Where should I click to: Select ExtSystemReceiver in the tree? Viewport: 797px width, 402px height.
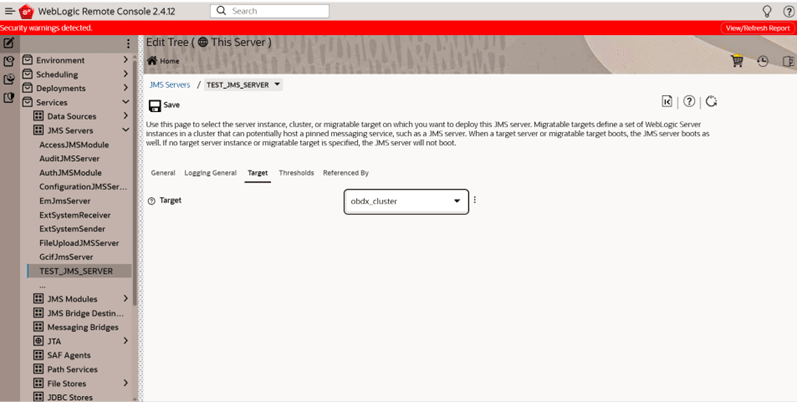tap(75, 215)
